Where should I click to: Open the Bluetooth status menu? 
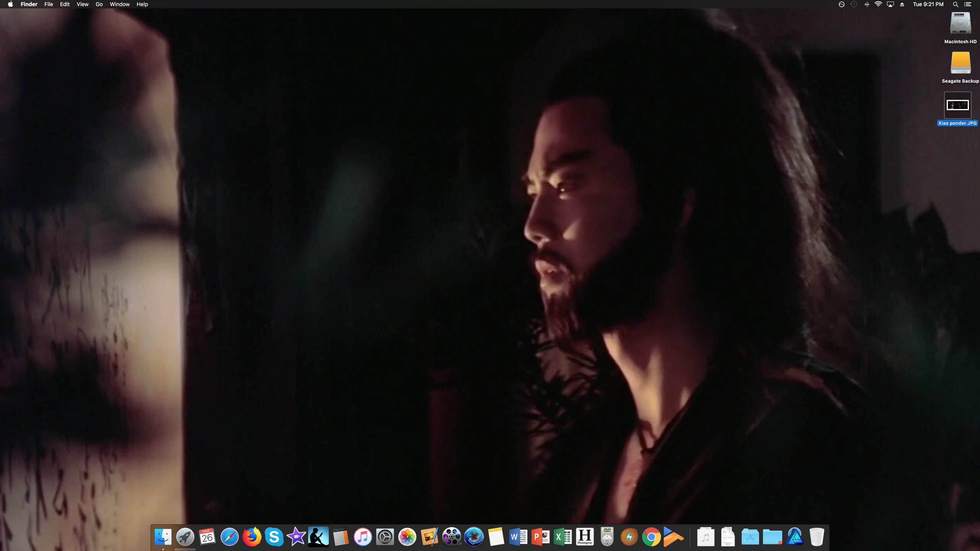(866, 4)
